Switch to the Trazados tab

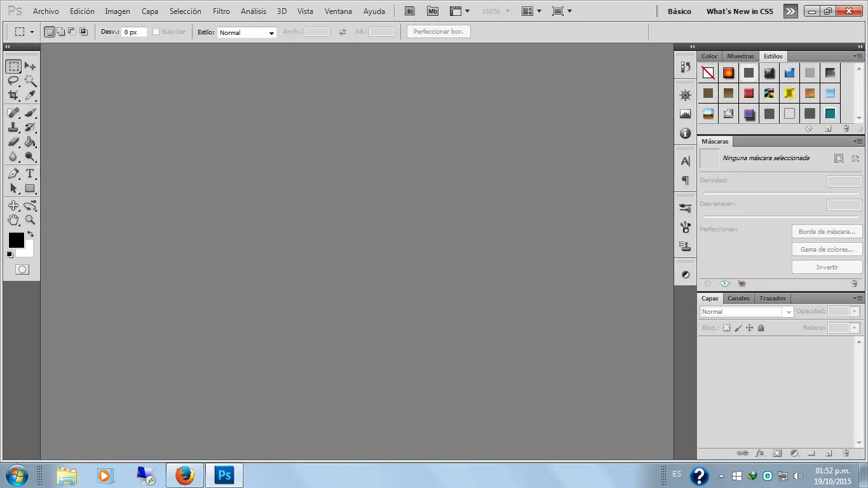(772, 298)
